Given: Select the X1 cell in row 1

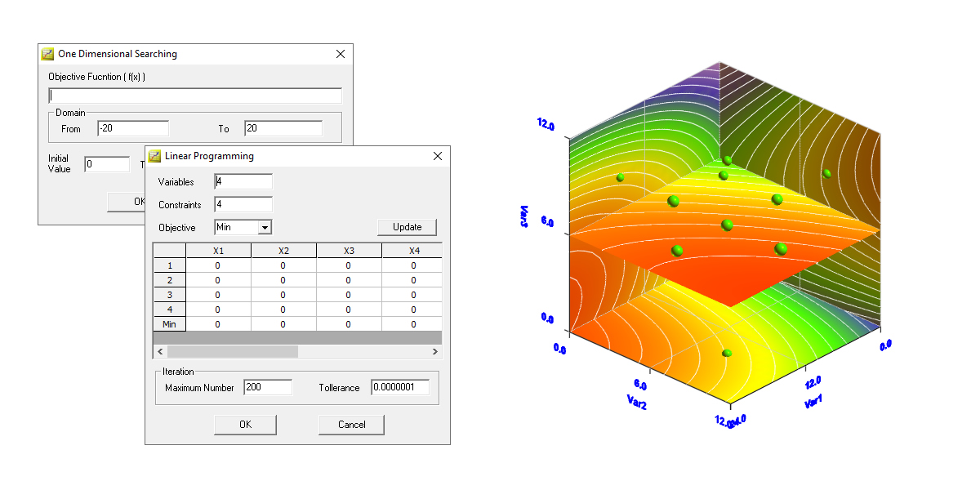Looking at the screenshot, I should coord(218,265).
